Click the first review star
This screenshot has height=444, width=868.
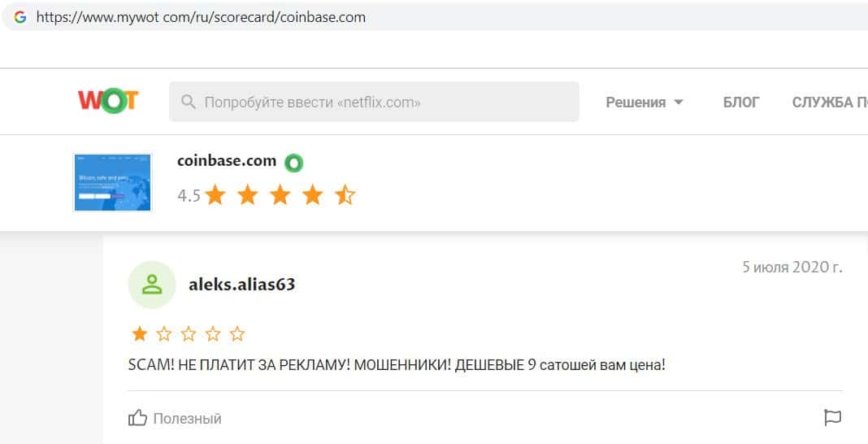click(140, 334)
